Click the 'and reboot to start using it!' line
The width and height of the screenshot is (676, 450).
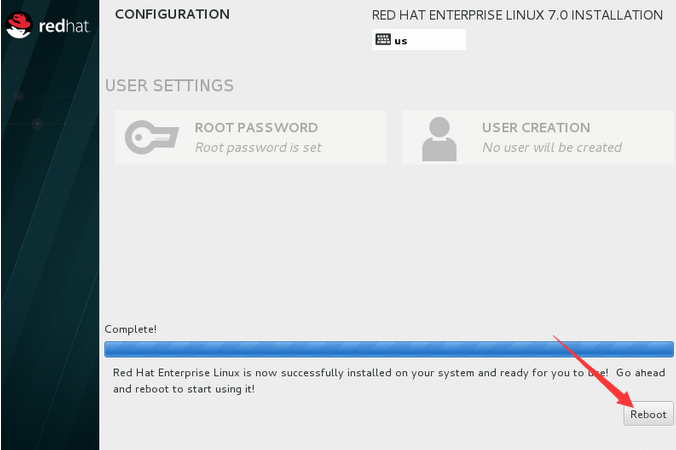click(184, 389)
